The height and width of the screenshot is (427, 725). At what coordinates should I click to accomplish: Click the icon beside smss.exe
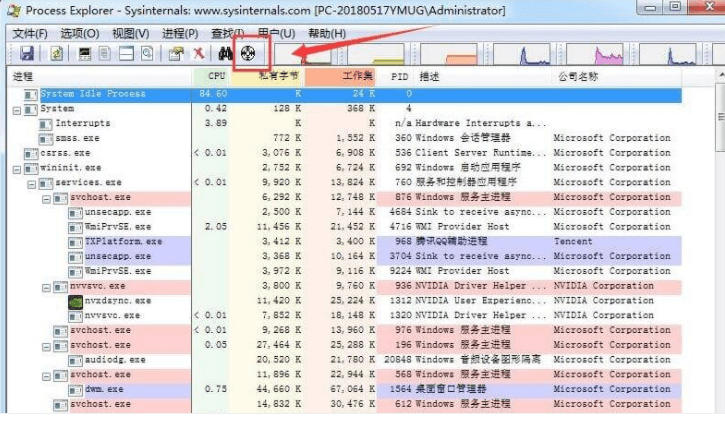pyautogui.click(x=45, y=139)
